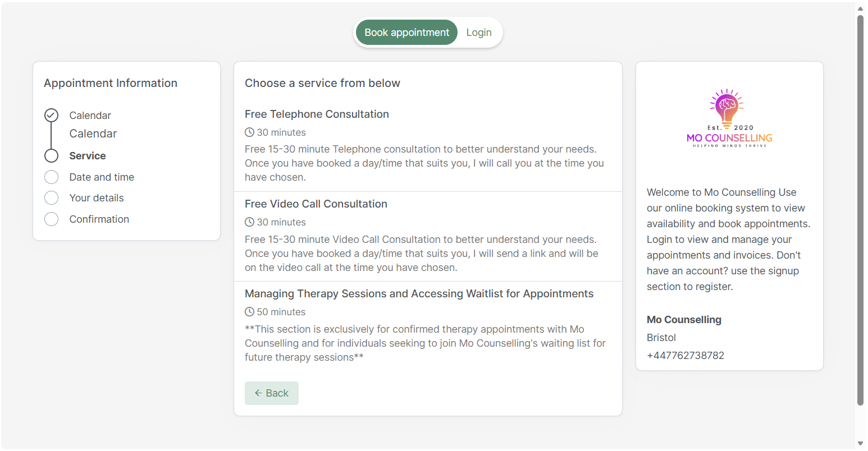Select the Date and time step circle
Screen dimensions: 868x451
(51, 177)
